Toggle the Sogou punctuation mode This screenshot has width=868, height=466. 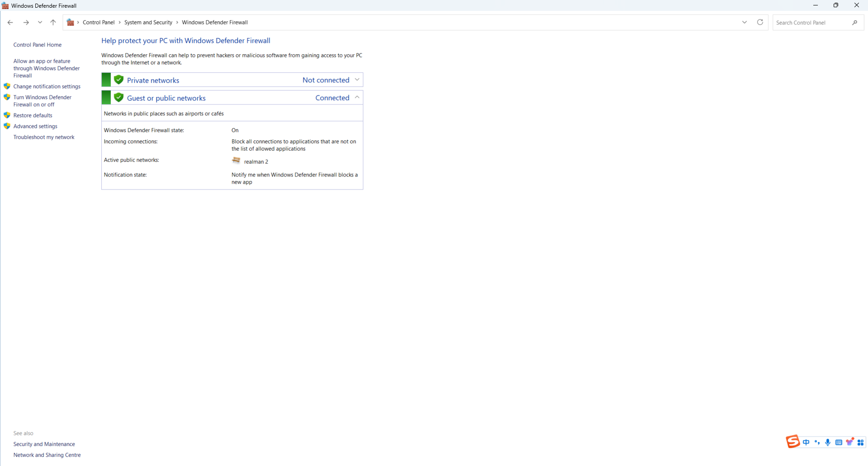817,442
